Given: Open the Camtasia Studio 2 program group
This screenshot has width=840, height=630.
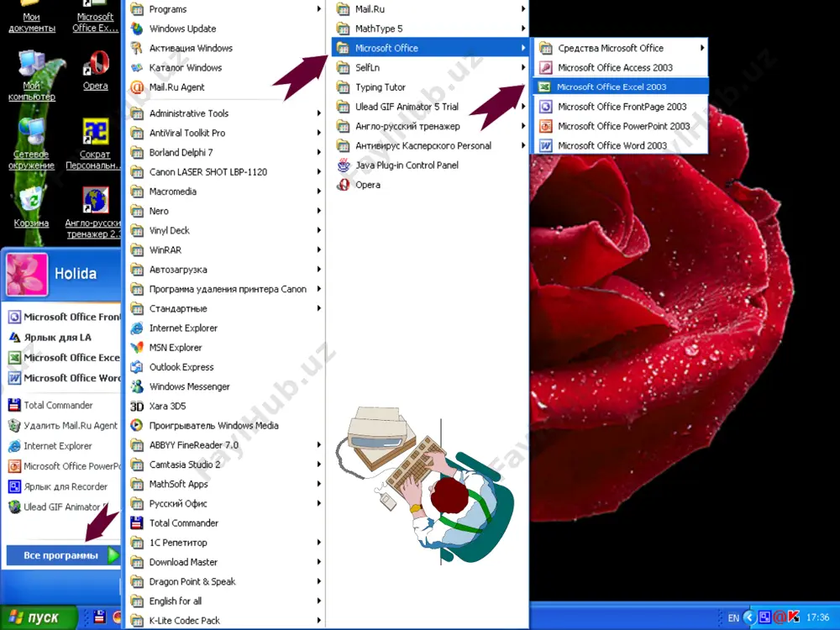Looking at the screenshot, I should [x=226, y=465].
